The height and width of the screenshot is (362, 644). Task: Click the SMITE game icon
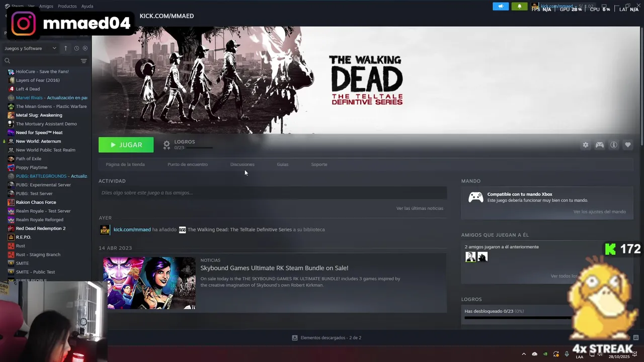[x=11, y=263]
